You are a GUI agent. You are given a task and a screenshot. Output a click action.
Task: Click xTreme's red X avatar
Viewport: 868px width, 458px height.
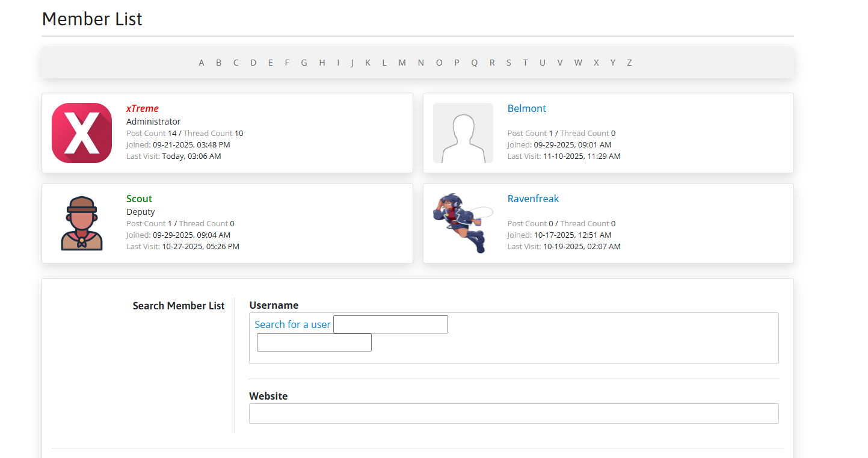click(x=82, y=133)
